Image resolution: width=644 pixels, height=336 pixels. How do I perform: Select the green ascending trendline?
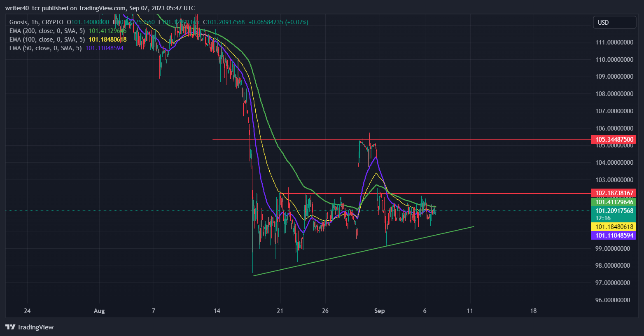[364, 251]
